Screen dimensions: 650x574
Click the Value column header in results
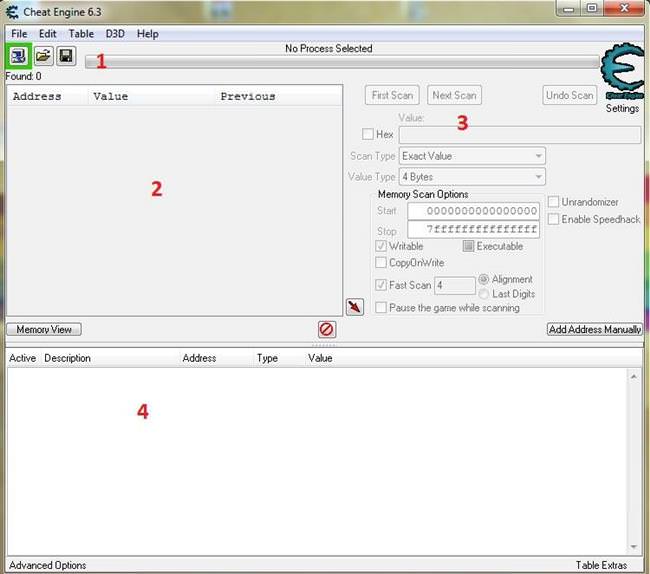(x=111, y=96)
